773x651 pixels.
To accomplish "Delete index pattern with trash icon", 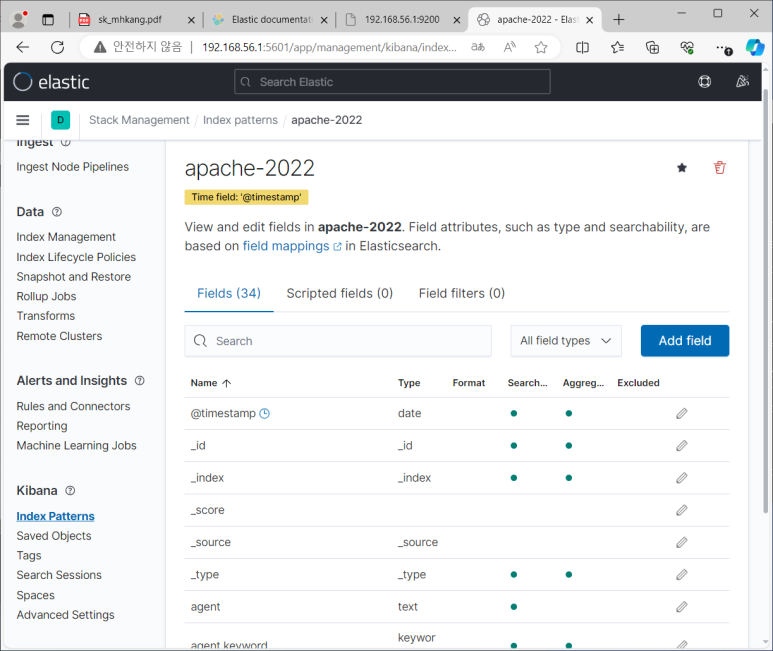I will pyautogui.click(x=720, y=168).
